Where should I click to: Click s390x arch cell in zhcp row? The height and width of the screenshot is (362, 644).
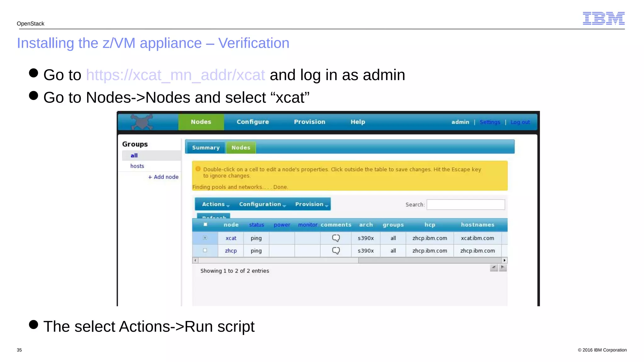click(x=366, y=251)
